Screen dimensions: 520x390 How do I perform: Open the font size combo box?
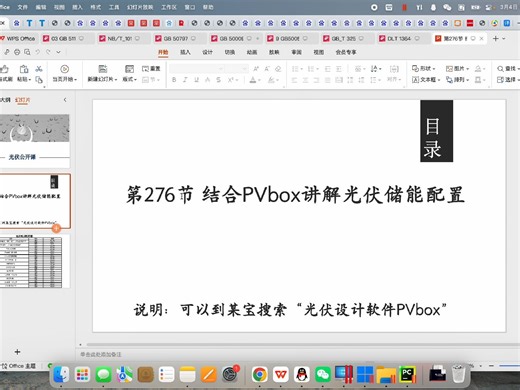237,69
